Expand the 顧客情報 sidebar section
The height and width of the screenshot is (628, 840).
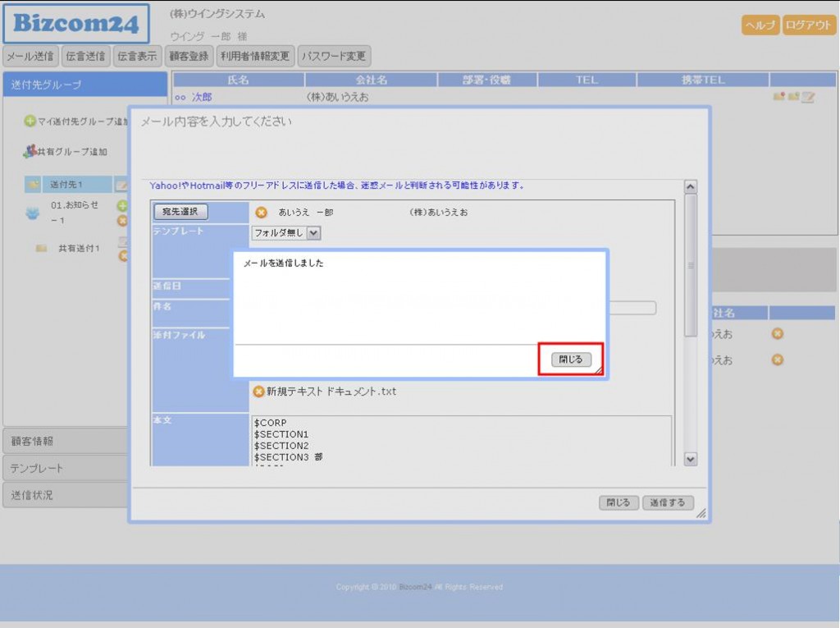(x=66, y=441)
